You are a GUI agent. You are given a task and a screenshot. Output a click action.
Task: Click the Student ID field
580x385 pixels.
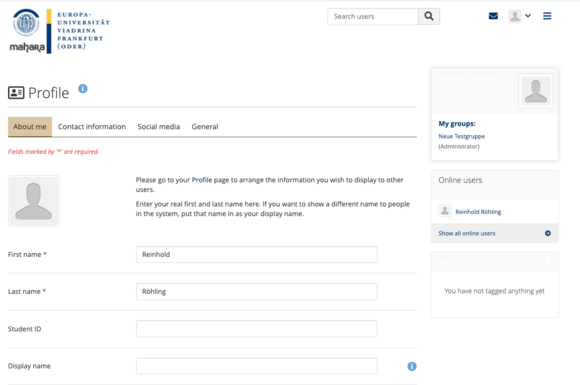click(x=257, y=329)
